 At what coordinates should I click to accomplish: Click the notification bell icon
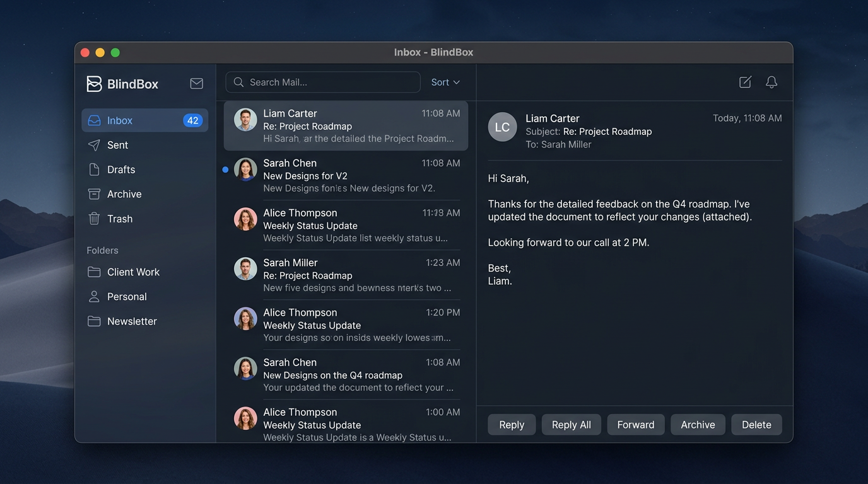[x=771, y=82]
